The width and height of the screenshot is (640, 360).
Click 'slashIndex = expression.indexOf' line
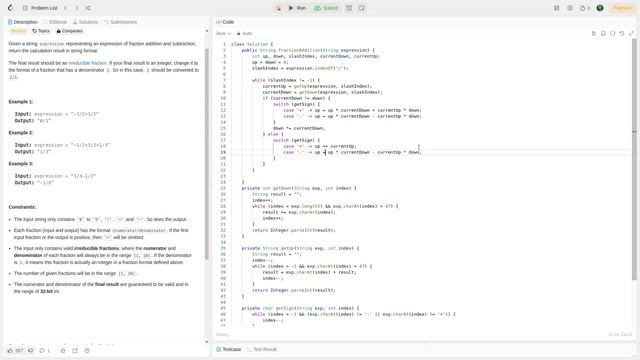click(300, 68)
